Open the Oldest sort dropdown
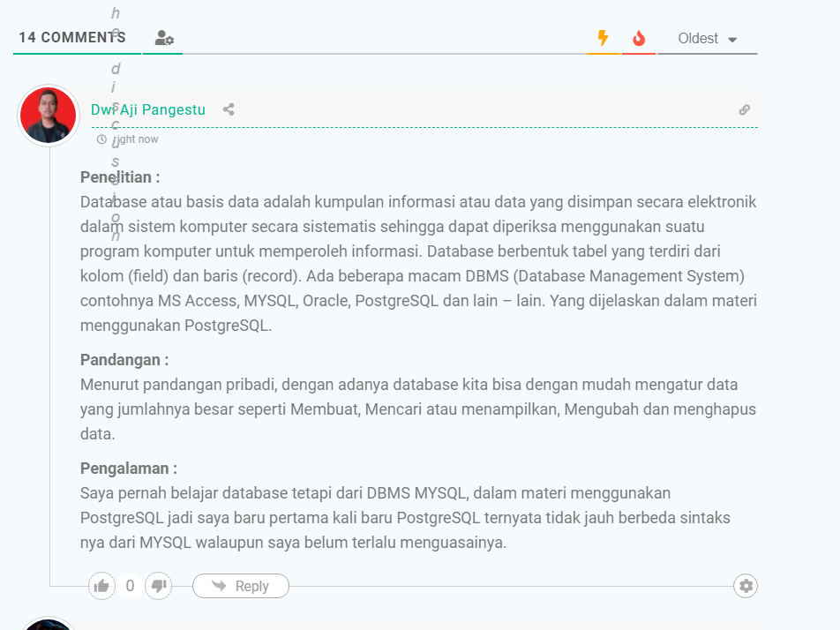The image size is (840, 630). 707,39
